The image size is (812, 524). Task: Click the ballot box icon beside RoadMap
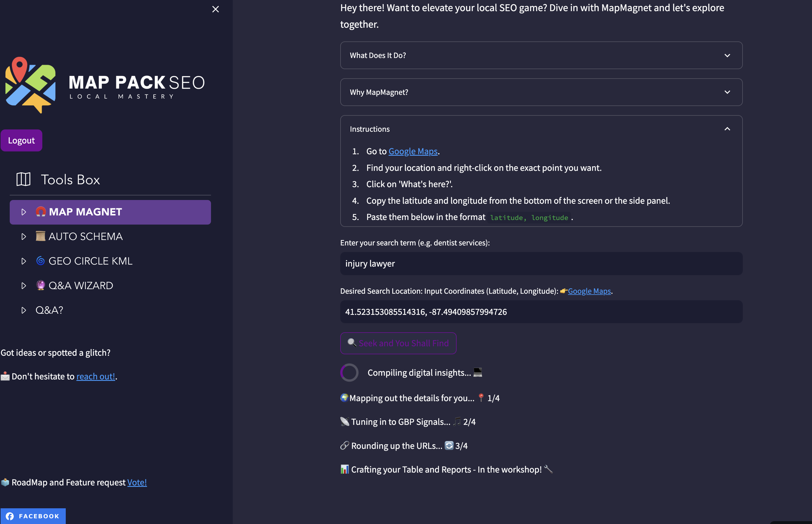5,482
